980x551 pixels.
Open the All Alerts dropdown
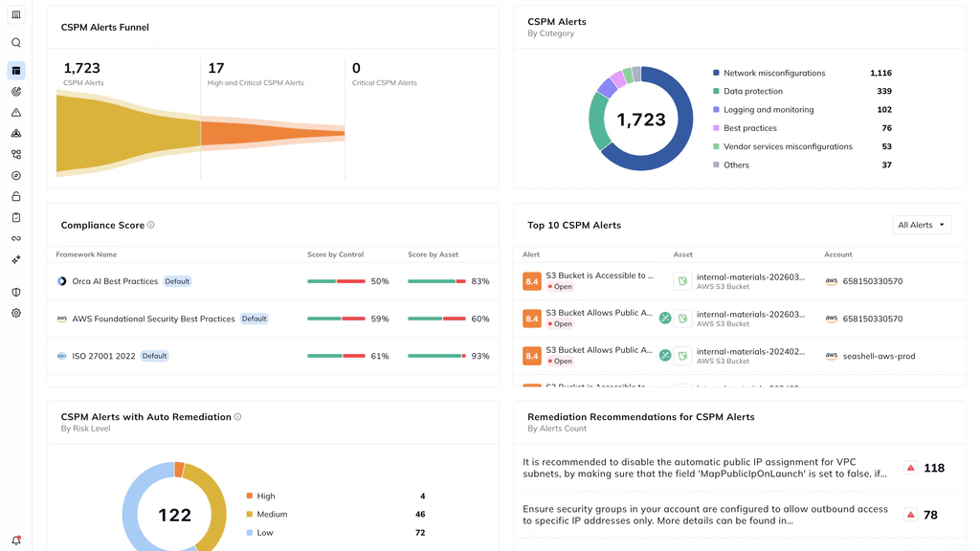pyautogui.click(x=922, y=225)
